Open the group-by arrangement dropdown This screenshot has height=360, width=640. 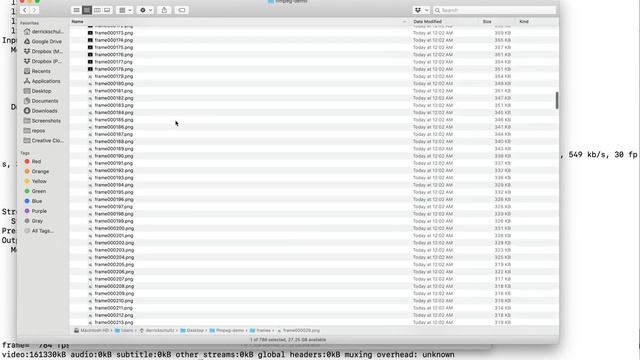(x=125, y=10)
